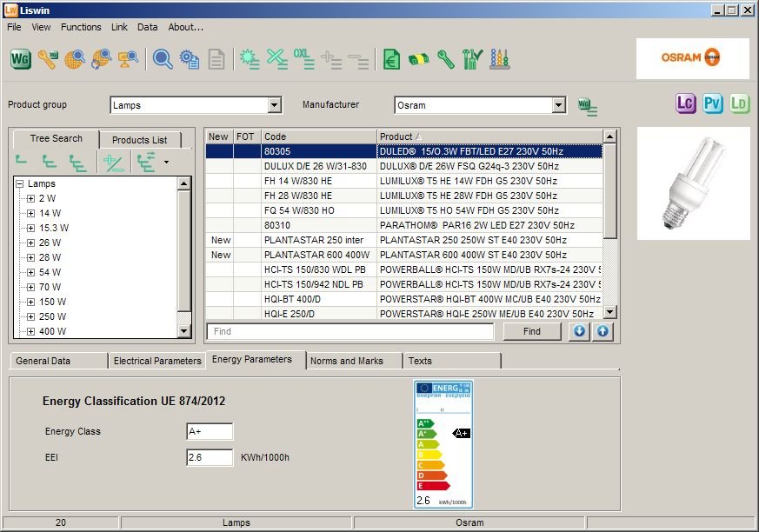Click the wrench with Wg badge icon

[x=48, y=59]
